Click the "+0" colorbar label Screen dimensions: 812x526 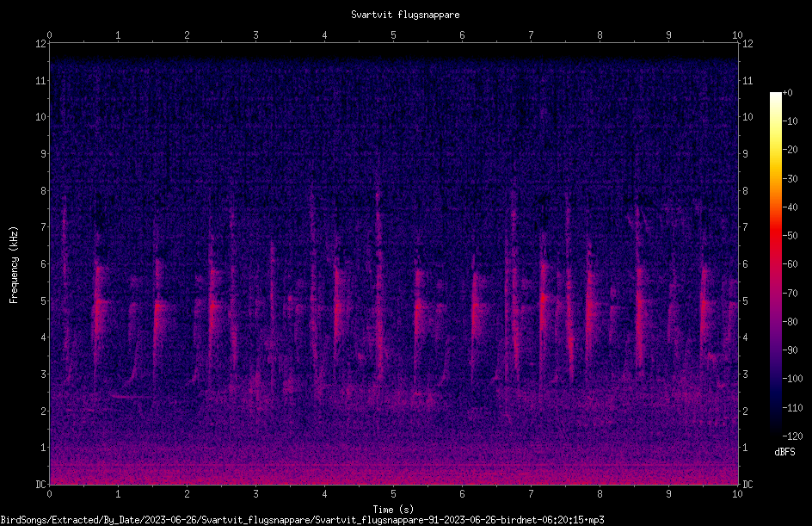[x=787, y=93]
